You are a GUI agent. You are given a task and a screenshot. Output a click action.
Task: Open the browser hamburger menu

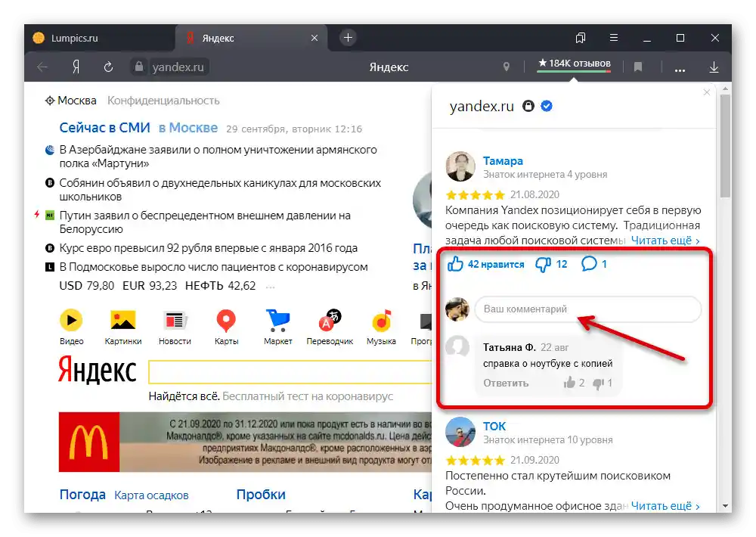click(x=614, y=37)
